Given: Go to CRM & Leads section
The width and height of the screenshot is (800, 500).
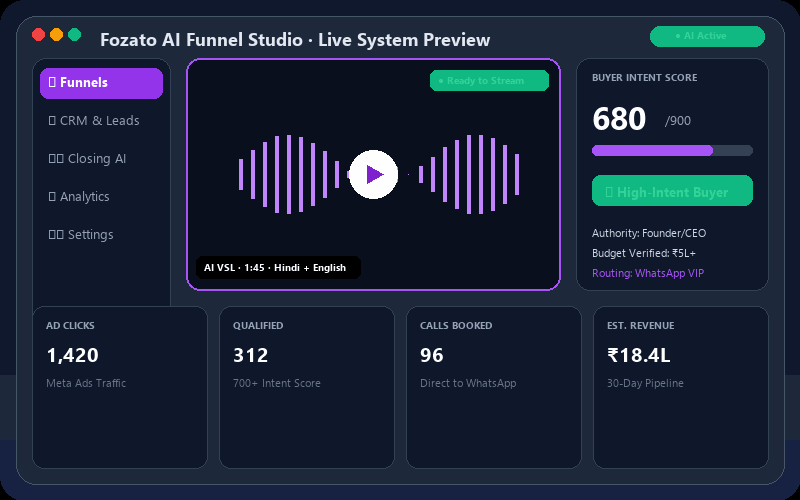Looking at the screenshot, I should (94, 121).
